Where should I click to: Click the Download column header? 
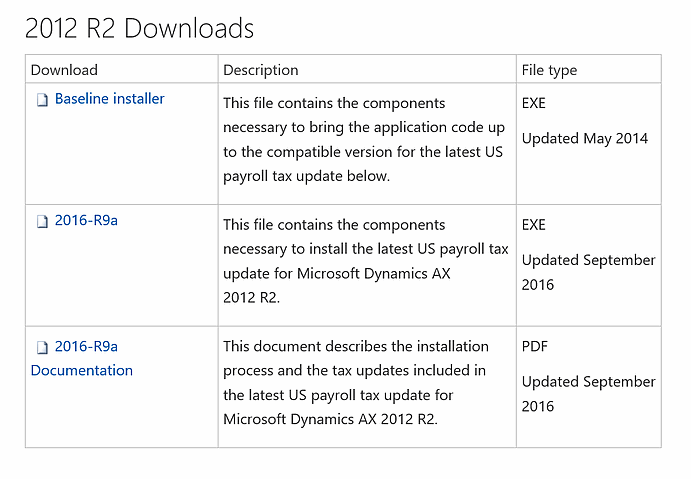(64, 70)
